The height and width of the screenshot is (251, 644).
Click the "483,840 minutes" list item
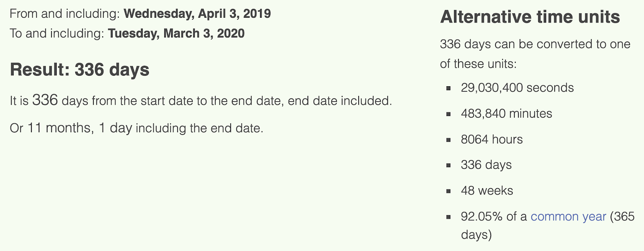click(506, 114)
